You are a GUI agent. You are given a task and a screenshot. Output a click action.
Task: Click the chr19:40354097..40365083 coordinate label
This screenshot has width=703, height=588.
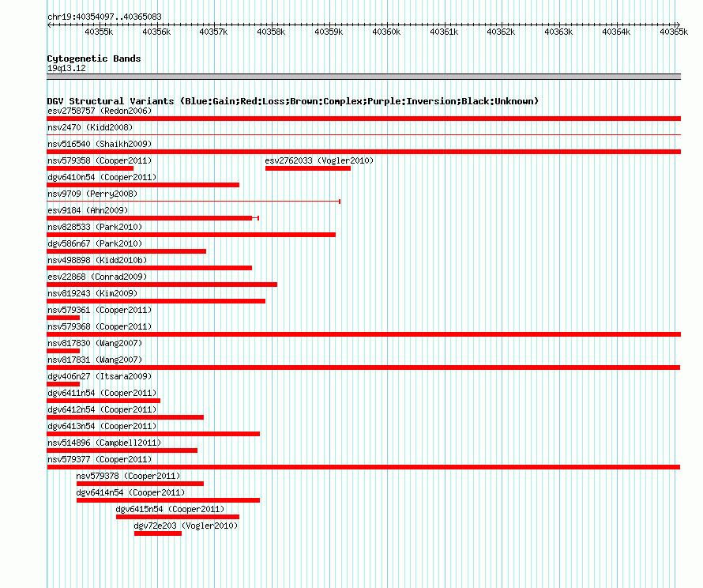point(104,17)
